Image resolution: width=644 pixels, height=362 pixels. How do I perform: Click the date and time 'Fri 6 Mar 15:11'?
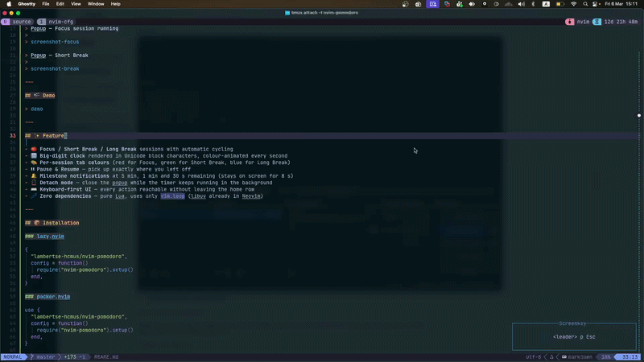pyautogui.click(x=621, y=4)
